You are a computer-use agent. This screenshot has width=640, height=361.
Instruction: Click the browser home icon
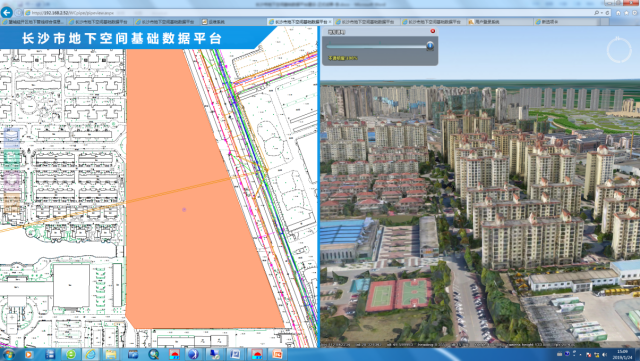tap(618, 13)
